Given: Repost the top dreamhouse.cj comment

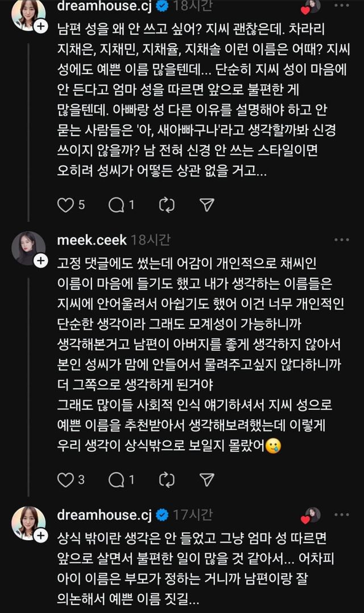Looking at the screenshot, I should 166,205.
